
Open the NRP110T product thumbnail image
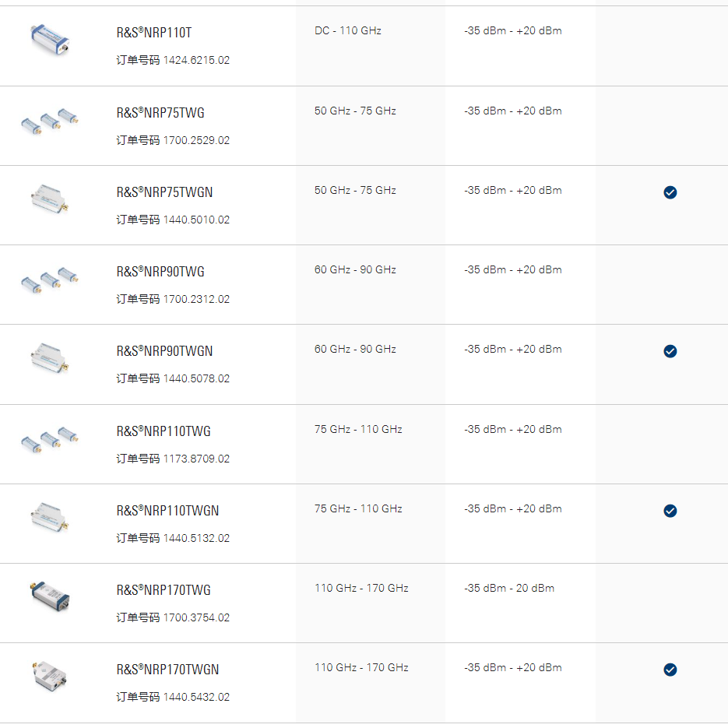[x=50, y=40]
